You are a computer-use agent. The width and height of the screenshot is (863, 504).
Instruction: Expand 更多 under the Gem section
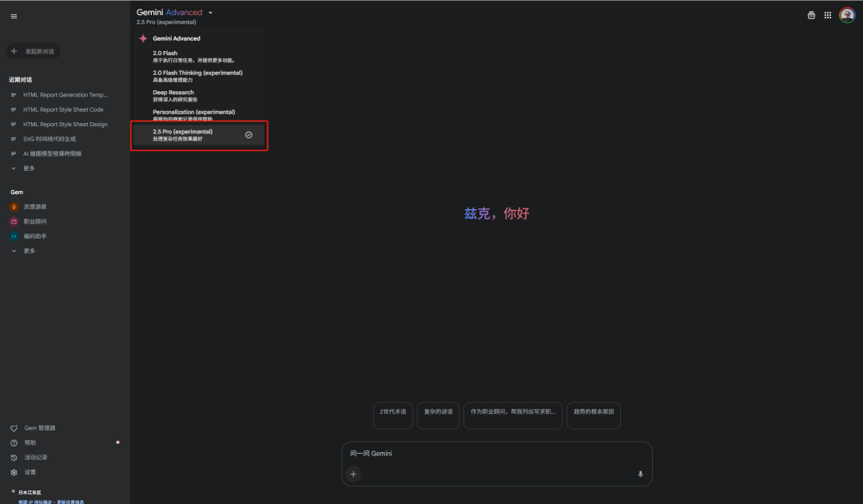click(28, 251)
